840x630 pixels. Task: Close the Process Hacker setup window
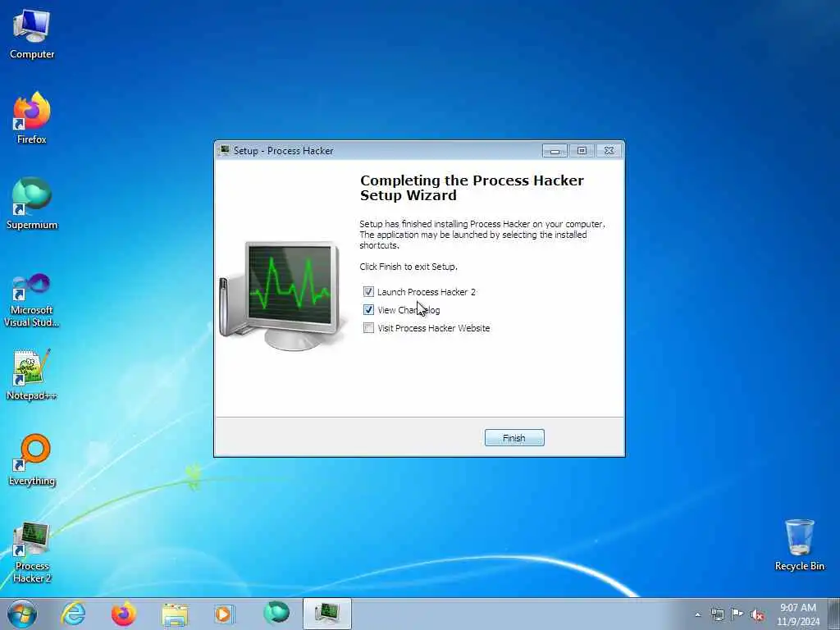click(609, 151)
